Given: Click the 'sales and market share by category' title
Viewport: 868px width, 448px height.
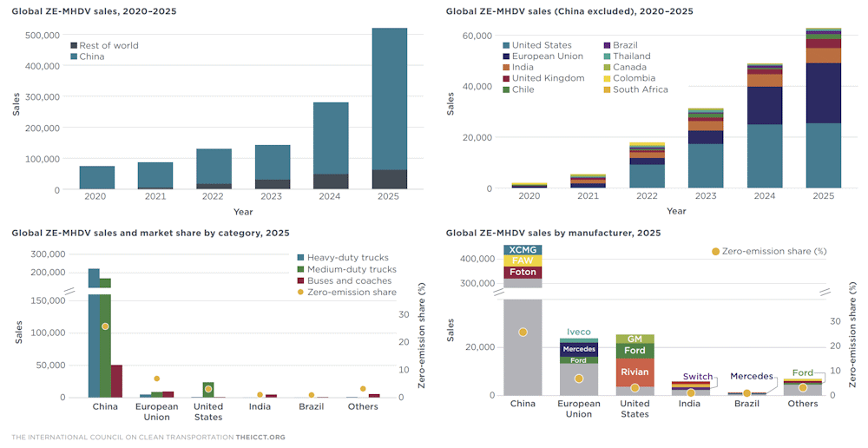Looking at the screenshot, I should point(150,234).
